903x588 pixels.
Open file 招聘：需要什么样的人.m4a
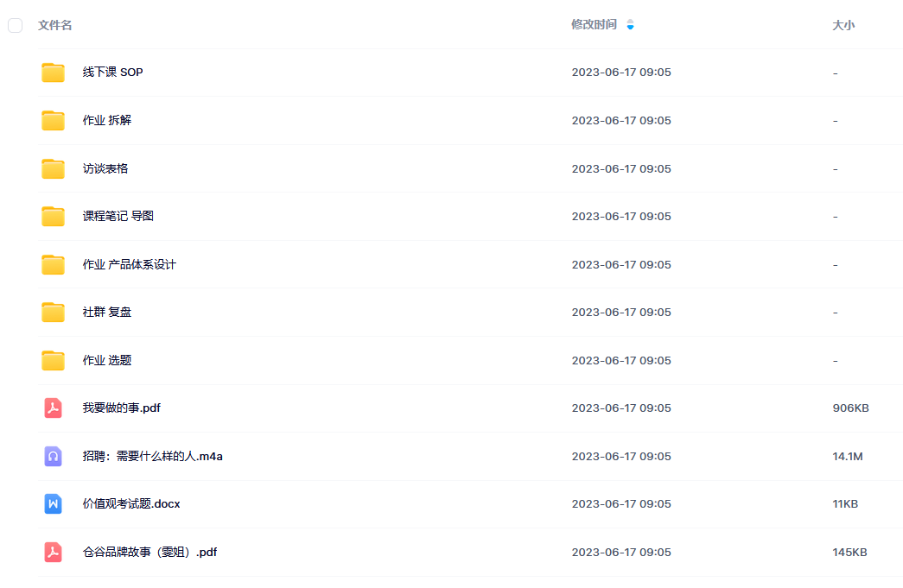click(153, 457)
